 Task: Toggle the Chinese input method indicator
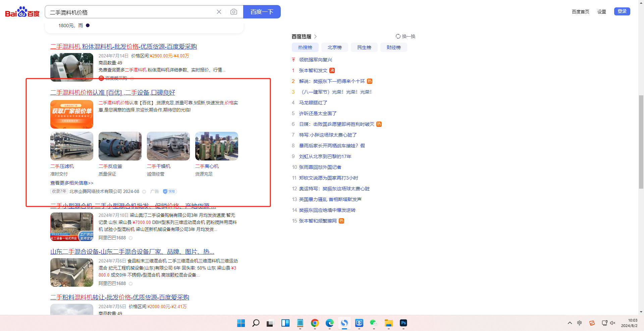point(579,323)
